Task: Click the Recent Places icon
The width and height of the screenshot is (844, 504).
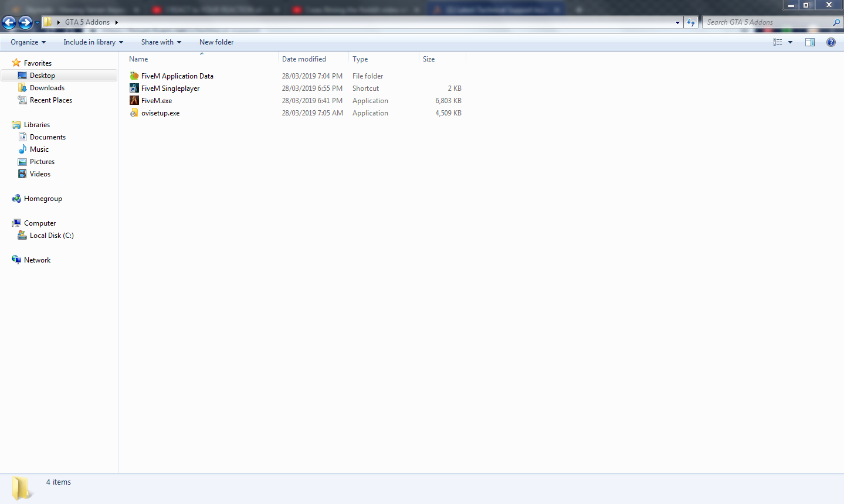Action: pos(22,100)
